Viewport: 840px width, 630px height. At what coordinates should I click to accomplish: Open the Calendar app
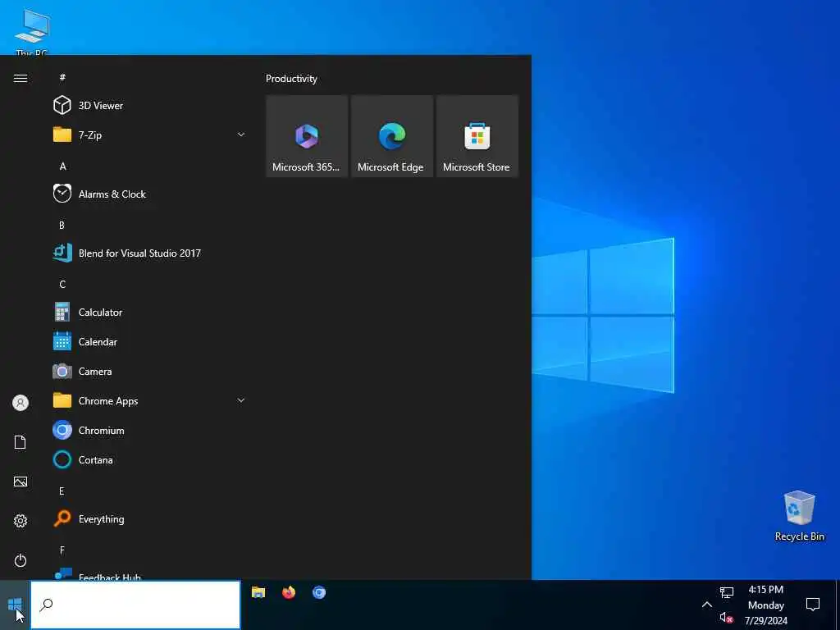tap(150, 341)
